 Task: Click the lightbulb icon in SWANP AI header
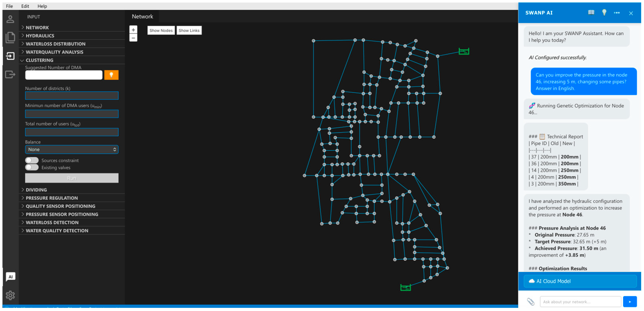[x=604, y=12]
